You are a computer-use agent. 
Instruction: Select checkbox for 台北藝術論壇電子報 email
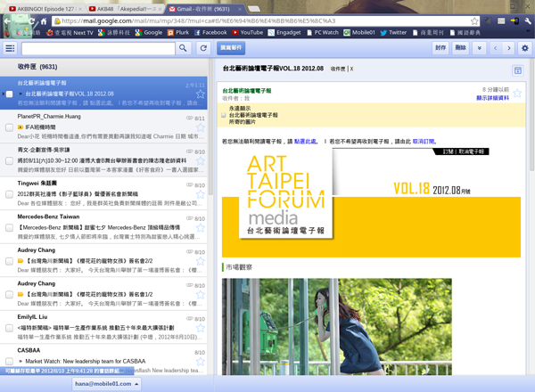(x=9, y=94)
